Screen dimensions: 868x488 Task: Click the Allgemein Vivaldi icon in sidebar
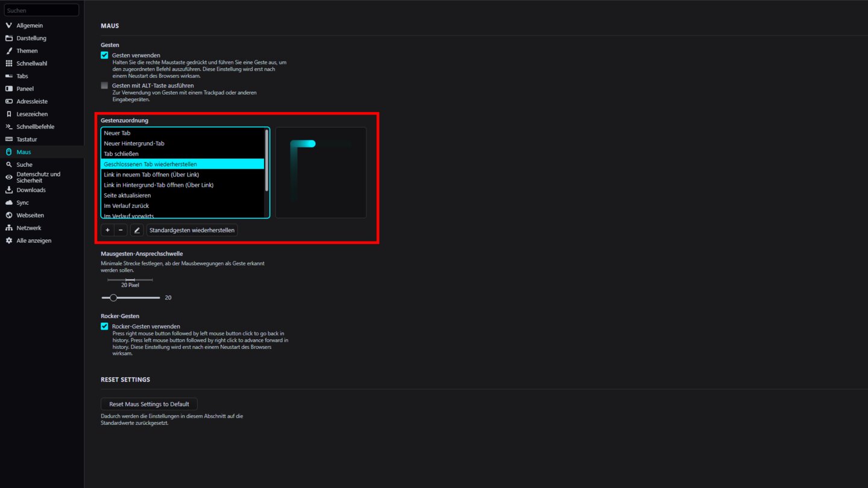click(8, 25)
